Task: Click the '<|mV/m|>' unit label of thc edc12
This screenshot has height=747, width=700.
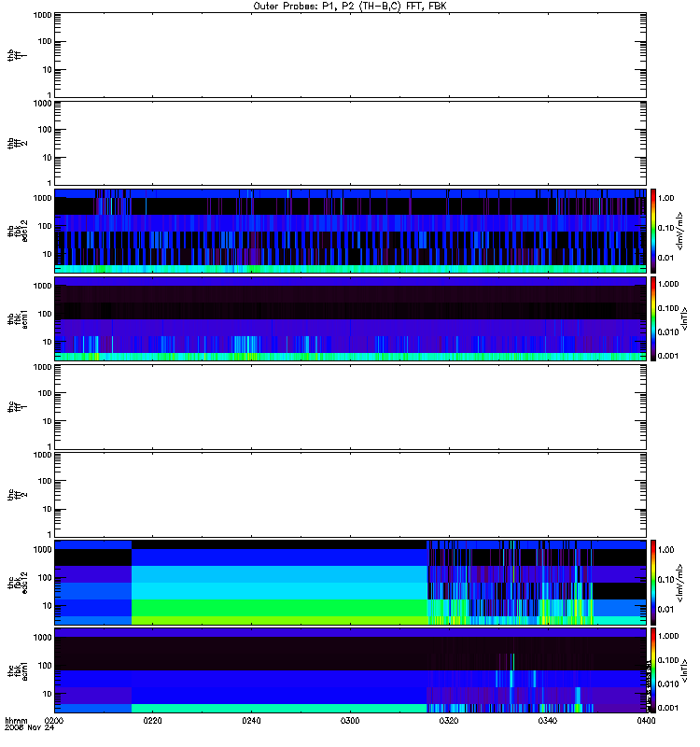Action: click(680, 582)
